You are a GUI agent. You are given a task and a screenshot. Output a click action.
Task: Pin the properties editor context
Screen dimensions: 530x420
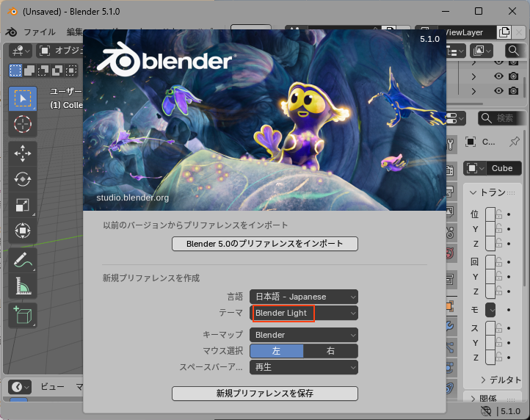514,142
